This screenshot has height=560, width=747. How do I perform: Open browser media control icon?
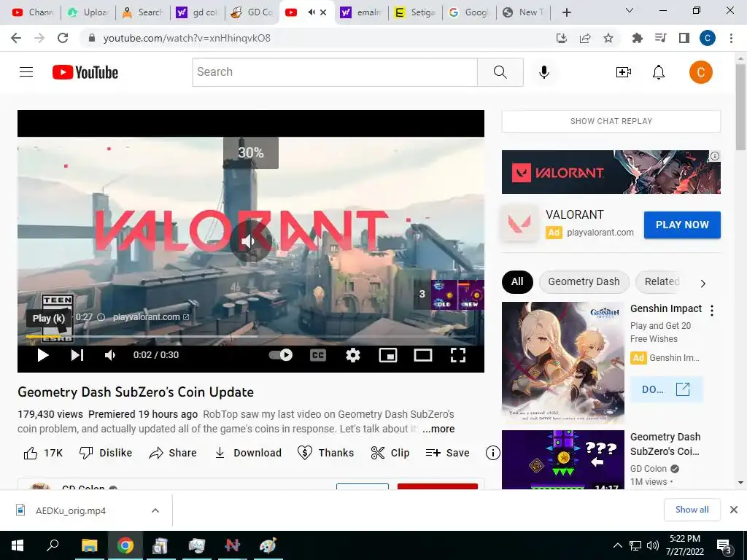point(660,38)
